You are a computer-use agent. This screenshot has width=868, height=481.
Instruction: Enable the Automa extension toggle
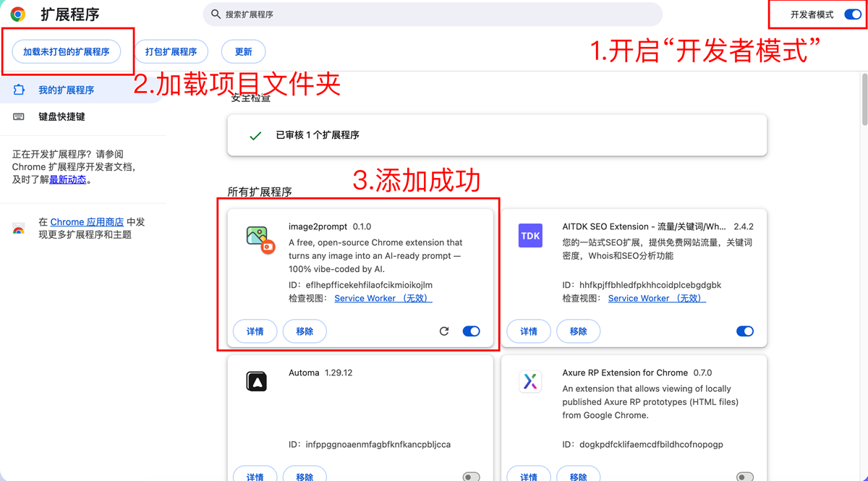pyautogui.click(x=471, y=477)
